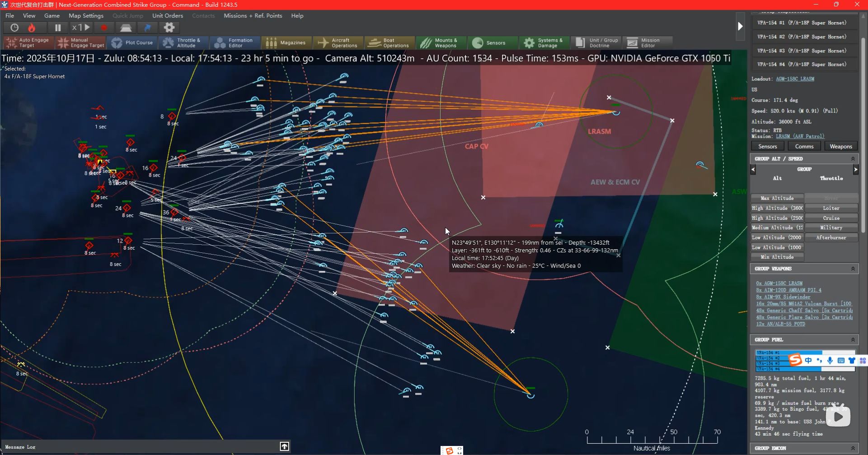The height and width of the screenshot is (455, 868).
Task: Select the LRASM aircraft group on the map
Action: pos(616,112)
